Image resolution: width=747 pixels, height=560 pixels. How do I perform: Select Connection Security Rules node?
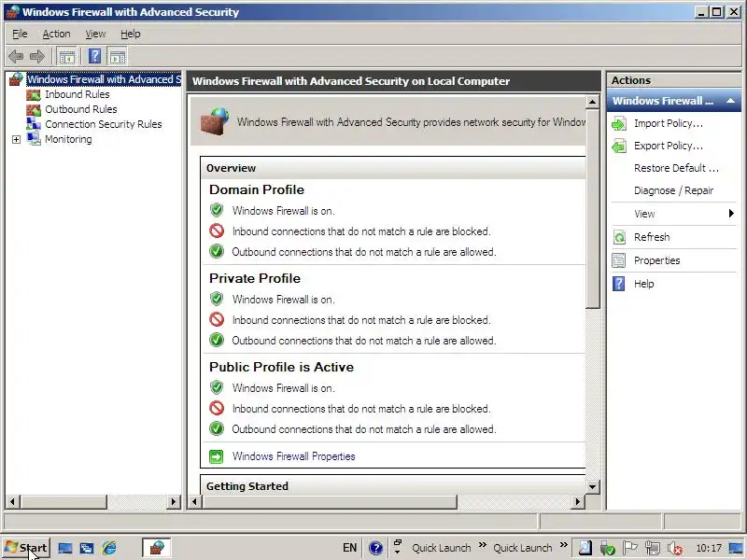tap(104, 124)
